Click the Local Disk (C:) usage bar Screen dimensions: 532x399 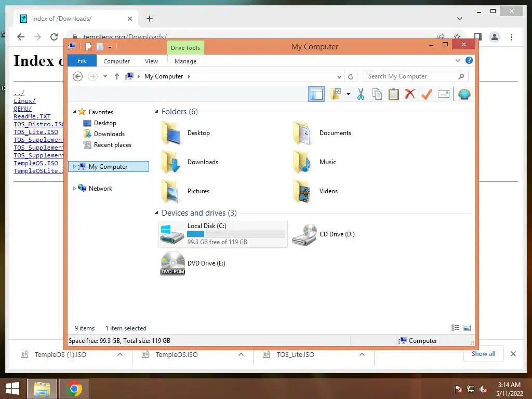tap(236, 234)
